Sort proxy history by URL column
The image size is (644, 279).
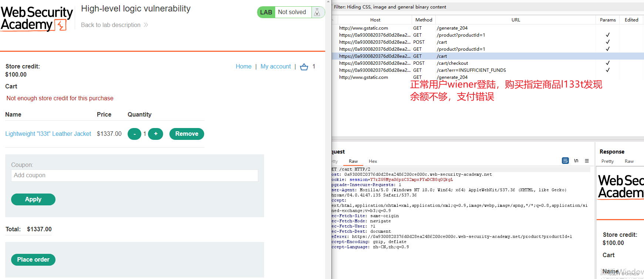pyautogui.click(x=516, y=20)
